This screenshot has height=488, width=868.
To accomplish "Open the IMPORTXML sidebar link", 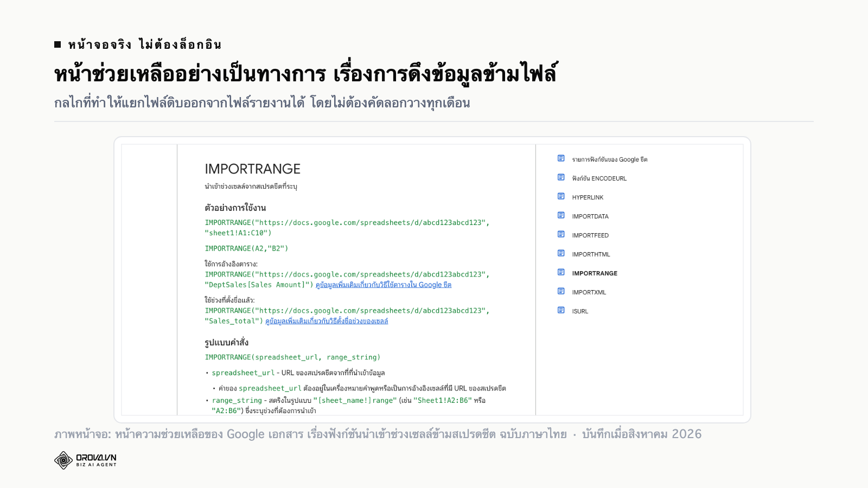I will [589, 292].
